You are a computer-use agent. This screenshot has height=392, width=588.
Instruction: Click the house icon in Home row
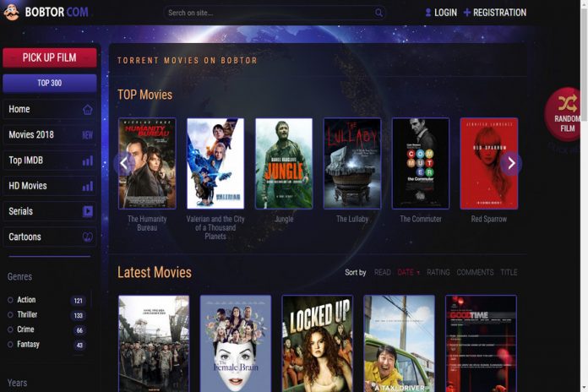coord(87,110)
